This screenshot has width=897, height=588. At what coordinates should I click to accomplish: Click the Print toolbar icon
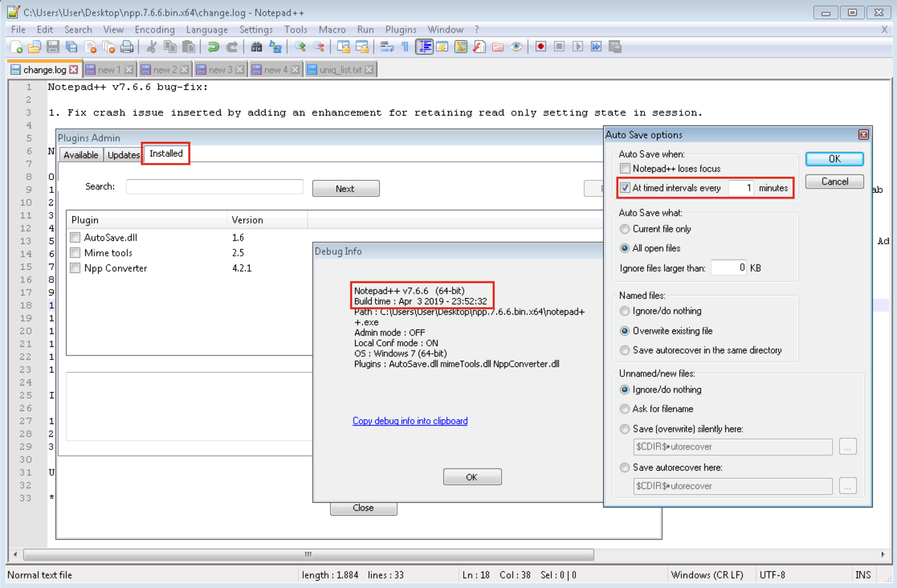point(127,47)
